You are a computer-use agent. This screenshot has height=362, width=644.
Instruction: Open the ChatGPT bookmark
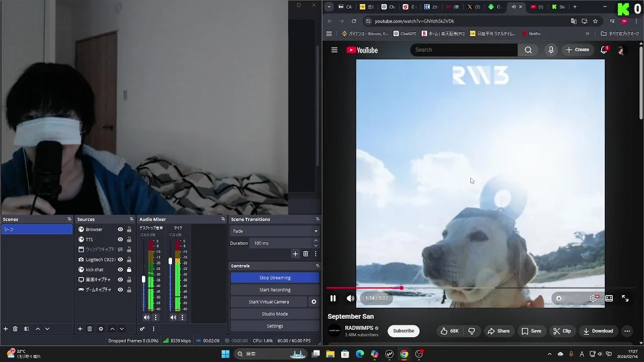tap(405, 34)
